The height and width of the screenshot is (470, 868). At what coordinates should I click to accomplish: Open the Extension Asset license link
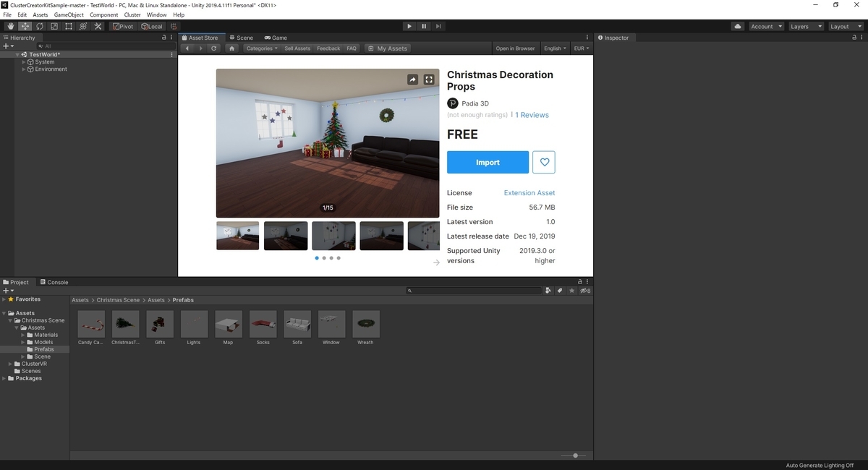pyautogui.click(x=529, y=193)
